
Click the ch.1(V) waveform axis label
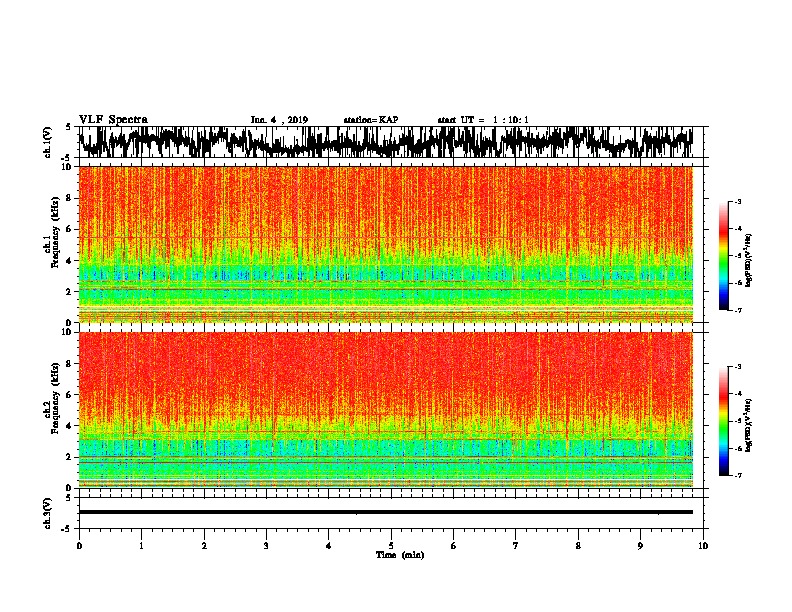48,142
